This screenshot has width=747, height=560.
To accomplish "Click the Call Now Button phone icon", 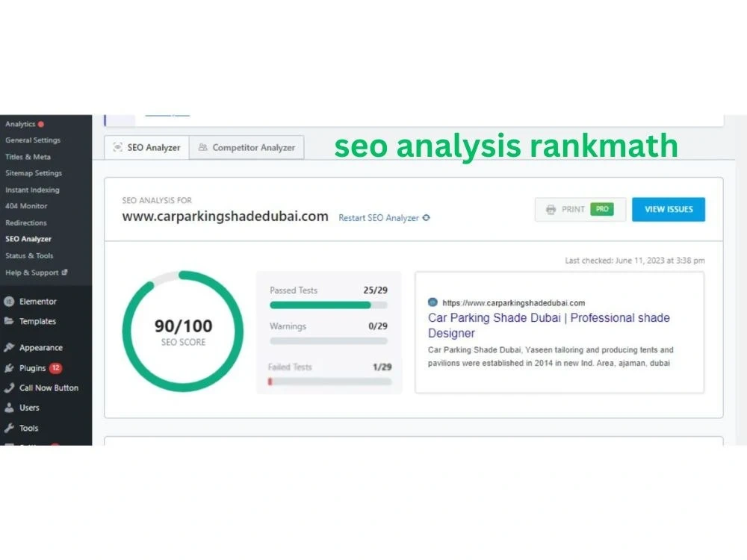I will coord(8,388).
